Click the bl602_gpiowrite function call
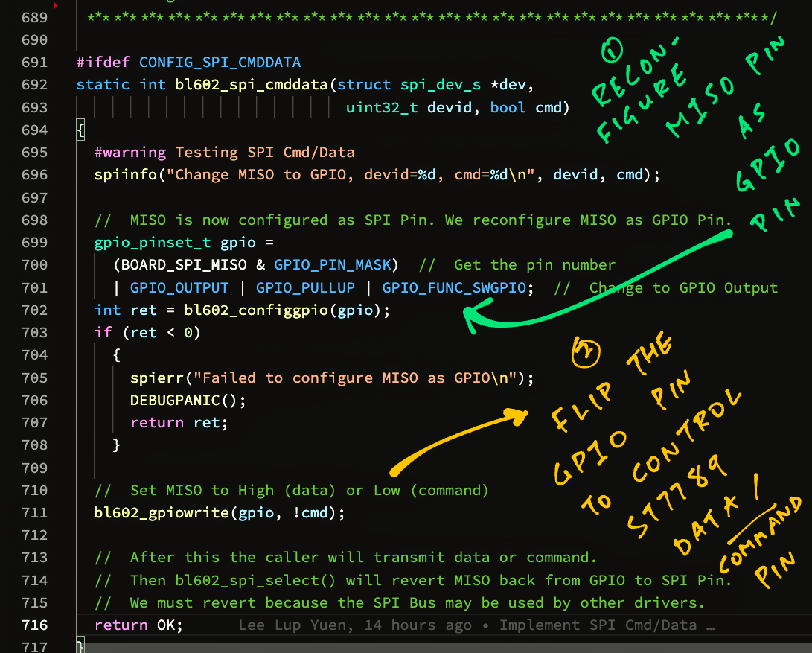 (162, 513)
